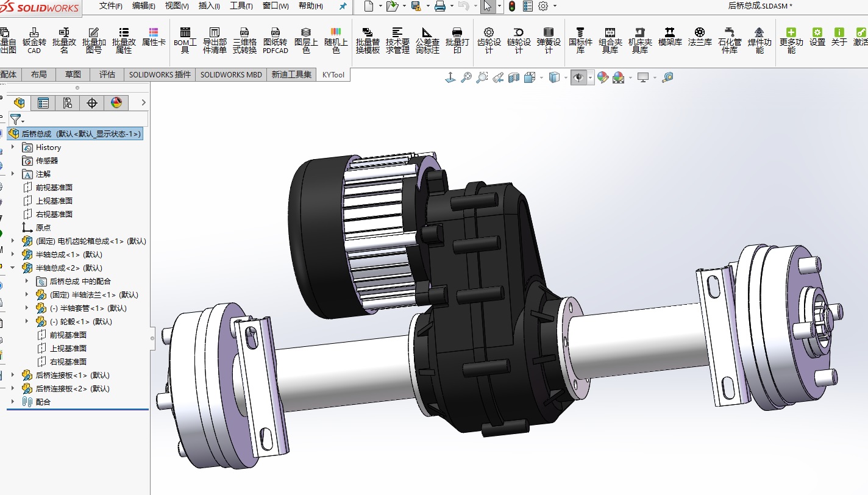This screenshot has height=495, width=868.
Task: Apply 图层上色 layer coloring
Action: (x=306, y=40)
